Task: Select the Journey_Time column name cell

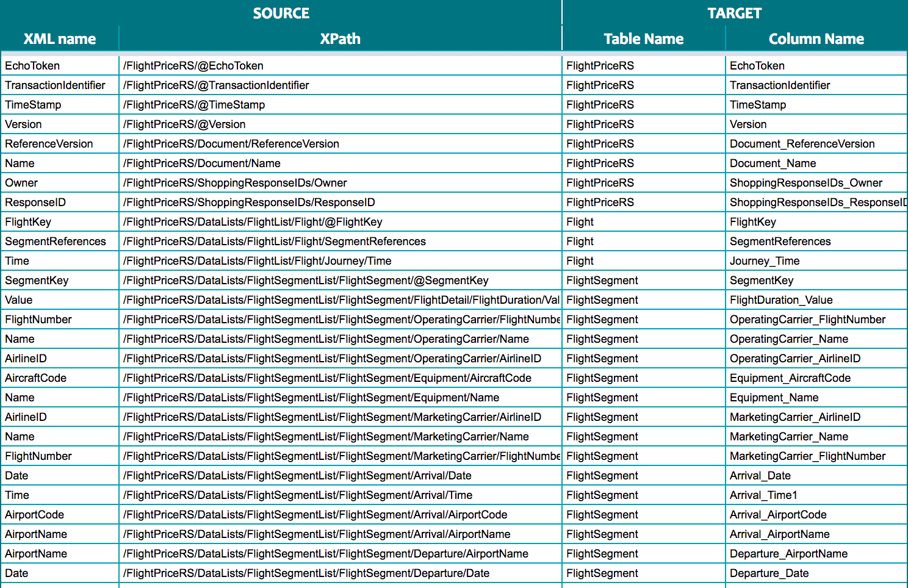Action: (x=816, y=260)
